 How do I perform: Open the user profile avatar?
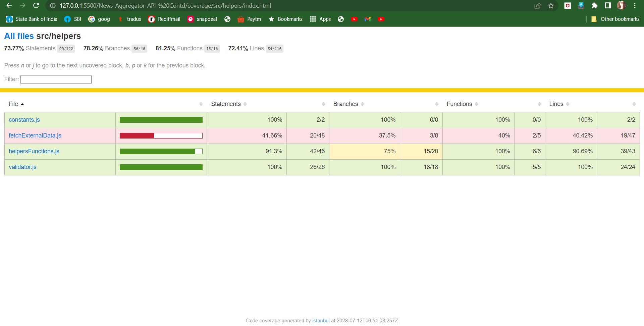click(x=621, y=5)
